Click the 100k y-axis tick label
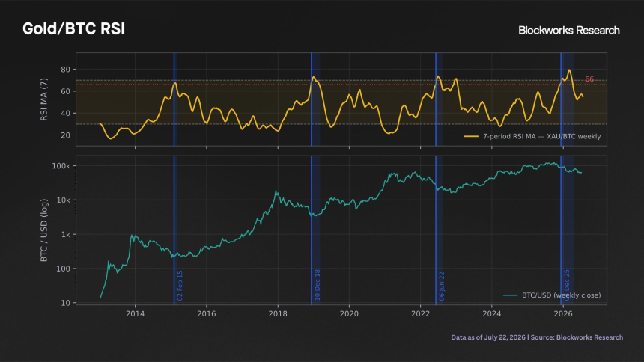This screenshot has height=362, width=644. (x=61, y=166)
